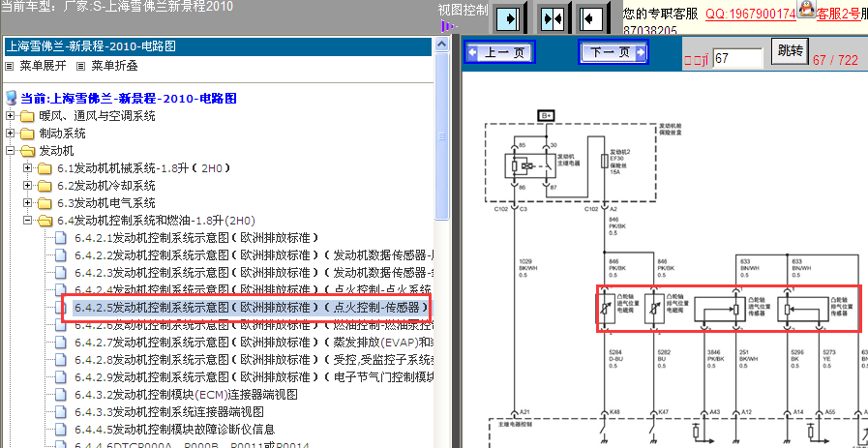Click document icon of 6.4.3.2

pos(59,395)
